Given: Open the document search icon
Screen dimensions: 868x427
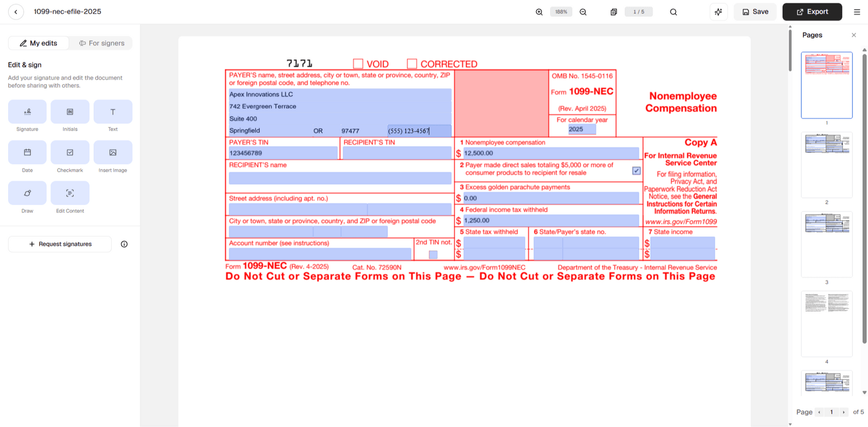Looking at the screenshot, I should click(x=673, y=12).
